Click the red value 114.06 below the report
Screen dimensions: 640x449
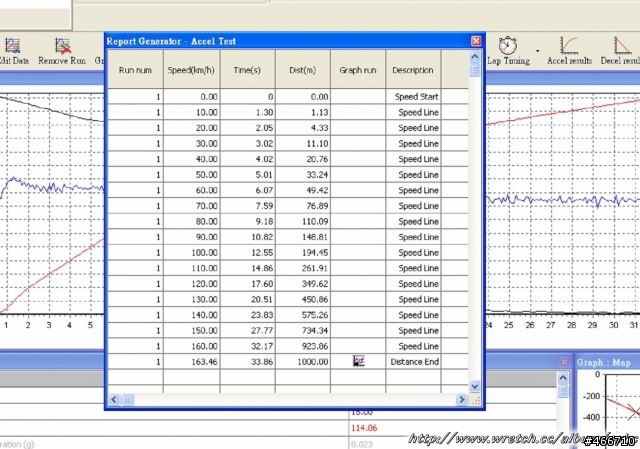click(x=364, y=428)
